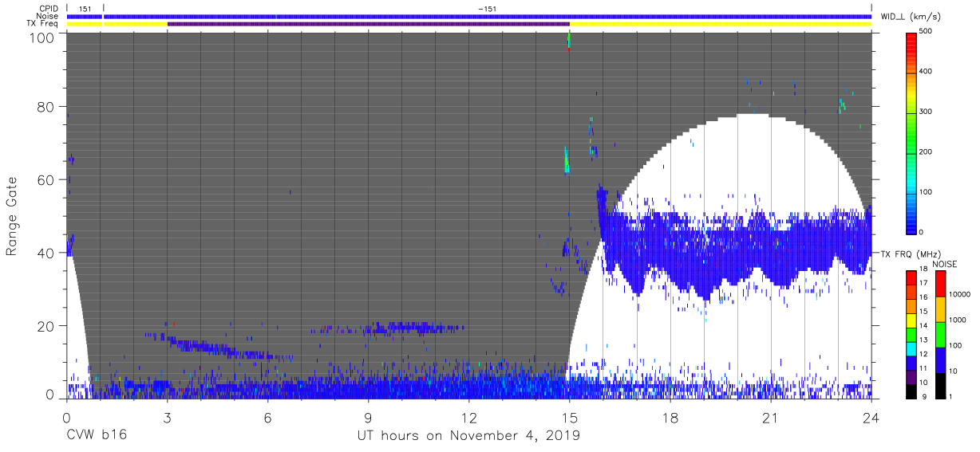Viewport: 980px width, 452px height.
Task: Click the '80' tick on Range Gate axis
Action: tap(45, 107)
